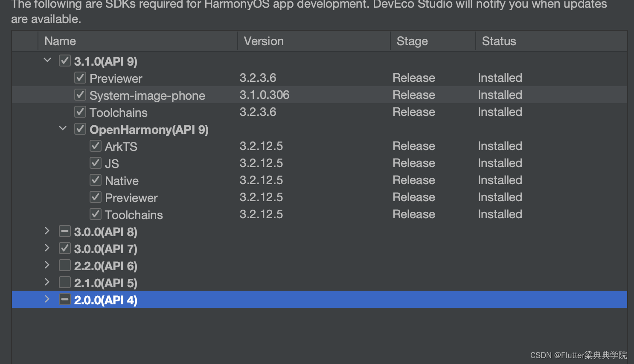Check the 2.2.0(API 6) checkbox
This screenshot has height=364, width=634.
pyautogui.click(x=64, y=265)
